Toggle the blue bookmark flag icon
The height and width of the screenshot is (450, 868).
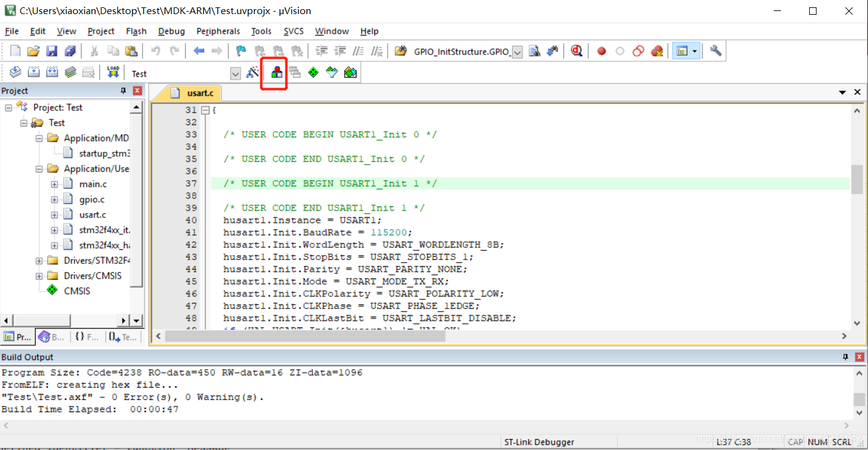[241, 51]
